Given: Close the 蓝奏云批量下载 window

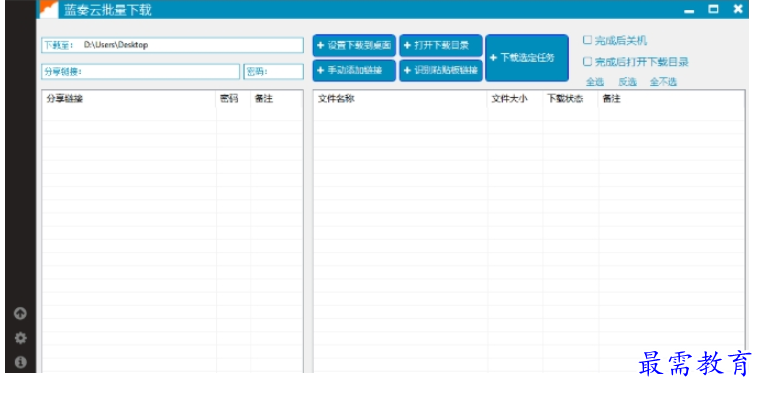Looking at the screenshot, I should coord(738,9).
